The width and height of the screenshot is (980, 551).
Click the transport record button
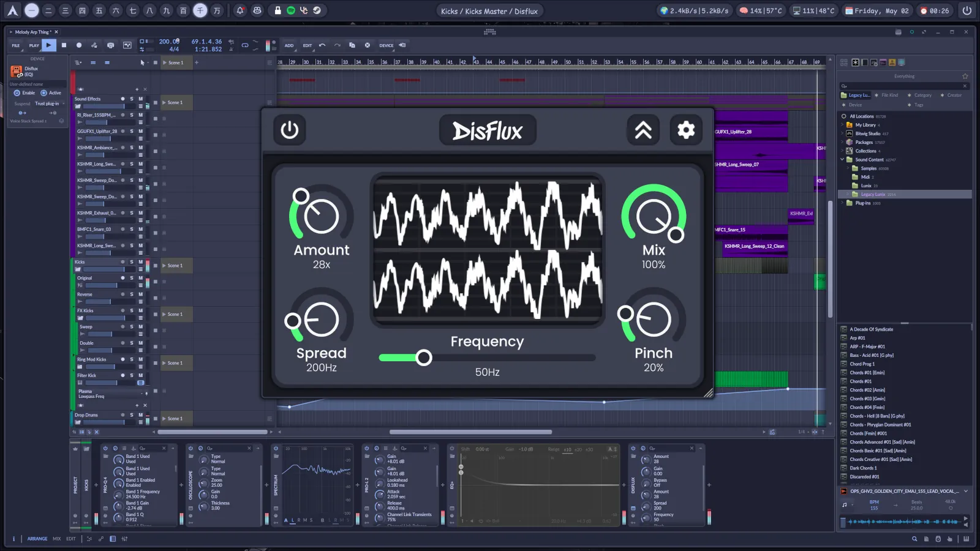click(x=78, y=45)
